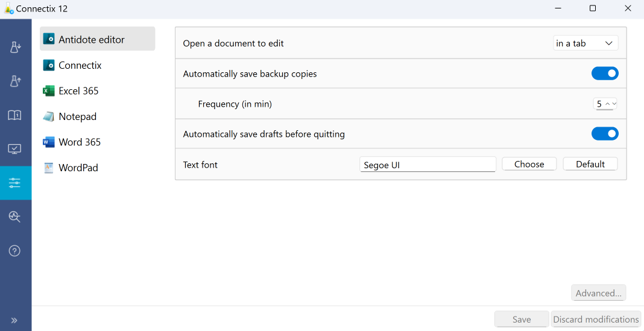Select the settings sliders sidebar icon
Image resolution: width=644 pixels, height=331 pixels.
(15, 183)
